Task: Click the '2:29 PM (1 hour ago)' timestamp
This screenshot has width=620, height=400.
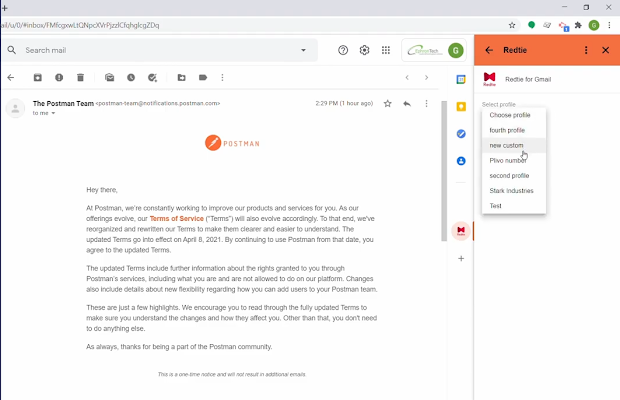Action: (344, 103)
